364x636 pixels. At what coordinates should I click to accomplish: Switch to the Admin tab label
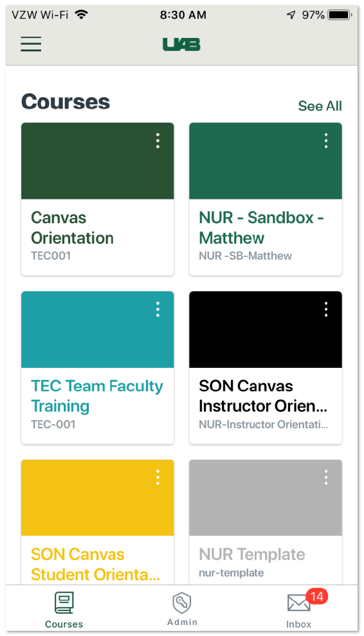tap(182, 622)
